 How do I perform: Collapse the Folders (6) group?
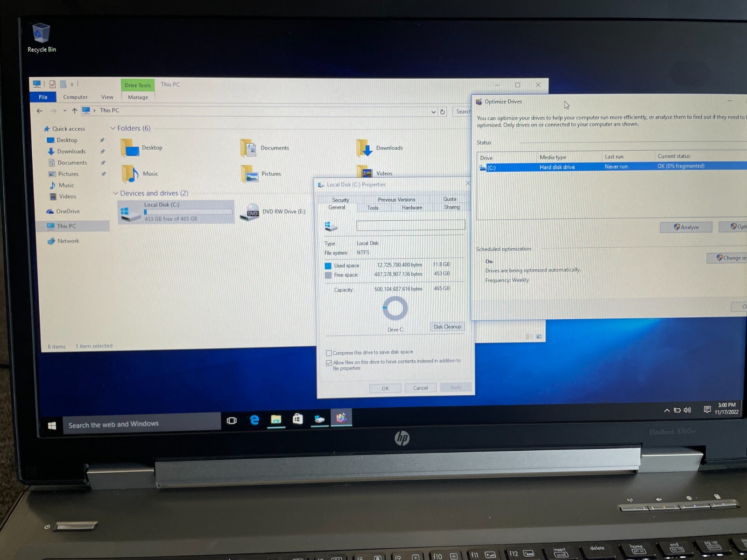pyautogui.click(x=113, y=128)
